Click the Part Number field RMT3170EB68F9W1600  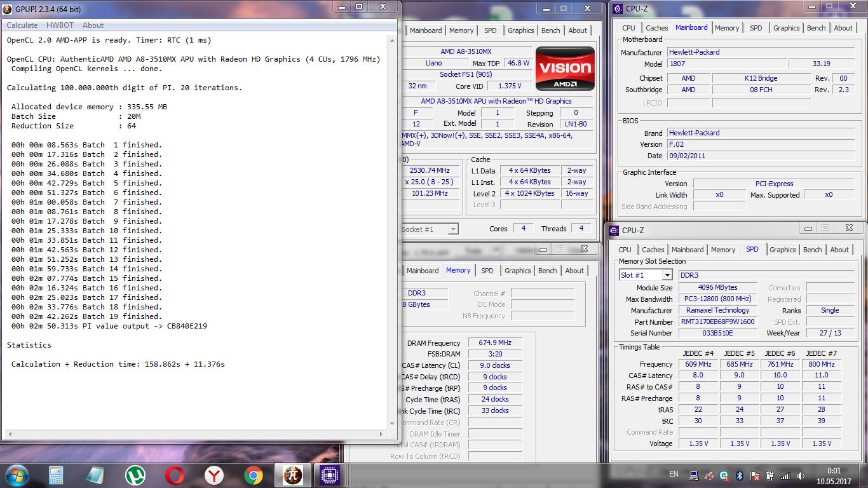[717, 322]
